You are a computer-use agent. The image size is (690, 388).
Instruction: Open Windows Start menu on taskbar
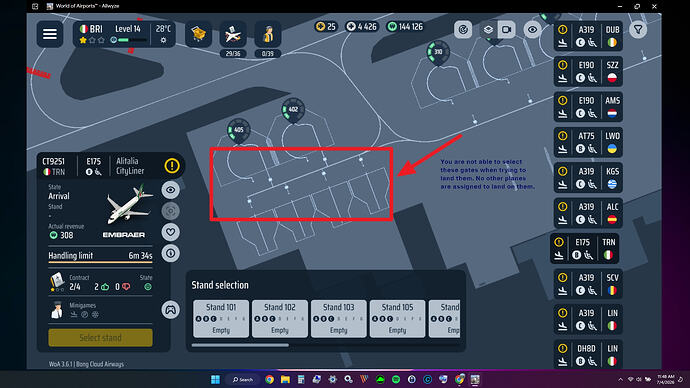tap(215, 379)
